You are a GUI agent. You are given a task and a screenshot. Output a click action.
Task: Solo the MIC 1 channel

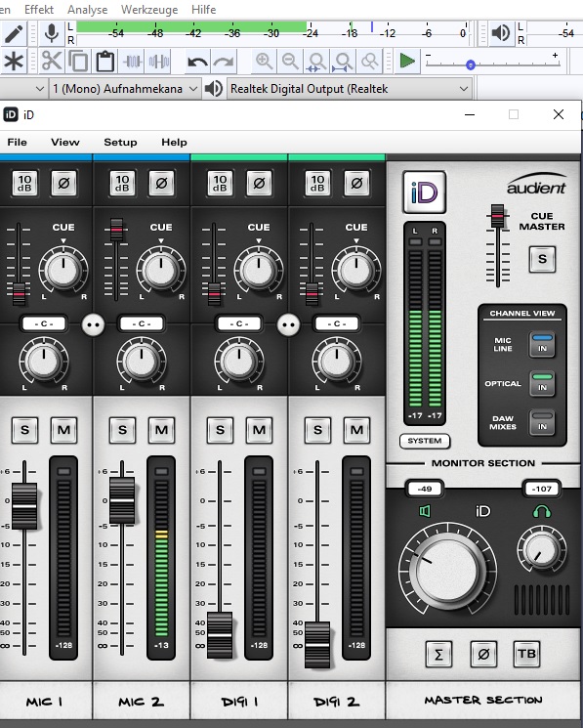24,430
